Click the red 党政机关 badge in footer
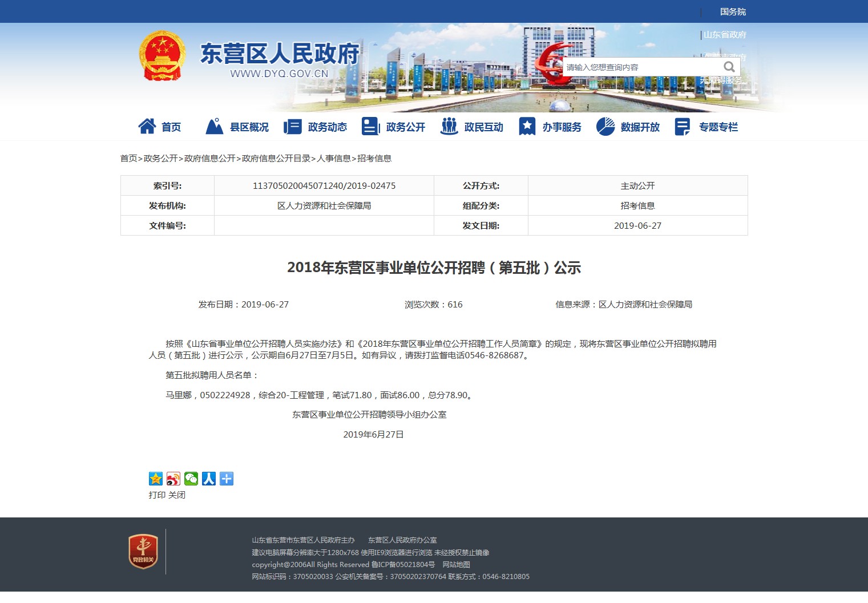 (x=143, y=551)
